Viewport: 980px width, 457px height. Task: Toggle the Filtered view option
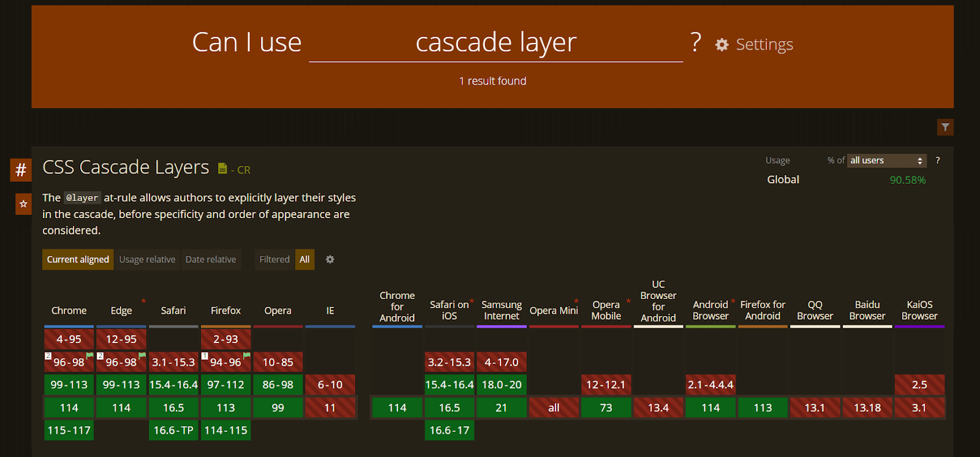pyautogui.click(x=274, y=259)
